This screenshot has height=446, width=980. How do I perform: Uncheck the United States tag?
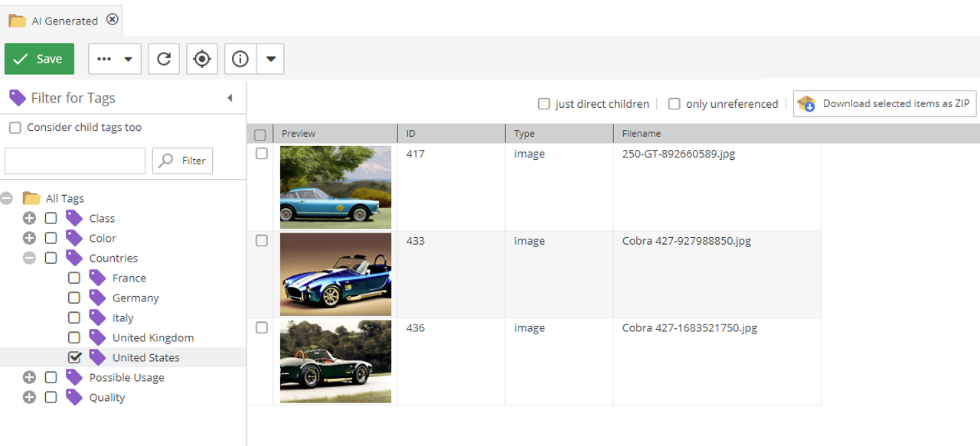[x=73, y=357]
